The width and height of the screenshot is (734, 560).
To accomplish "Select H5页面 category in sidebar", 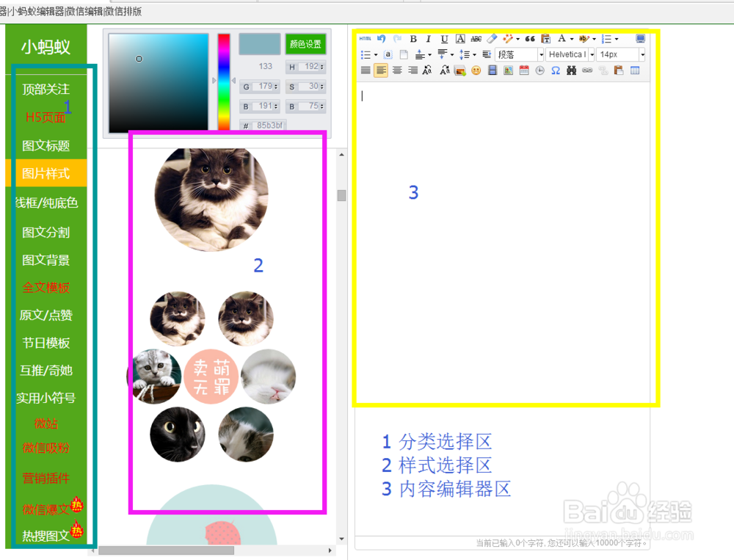I will 46,117.
